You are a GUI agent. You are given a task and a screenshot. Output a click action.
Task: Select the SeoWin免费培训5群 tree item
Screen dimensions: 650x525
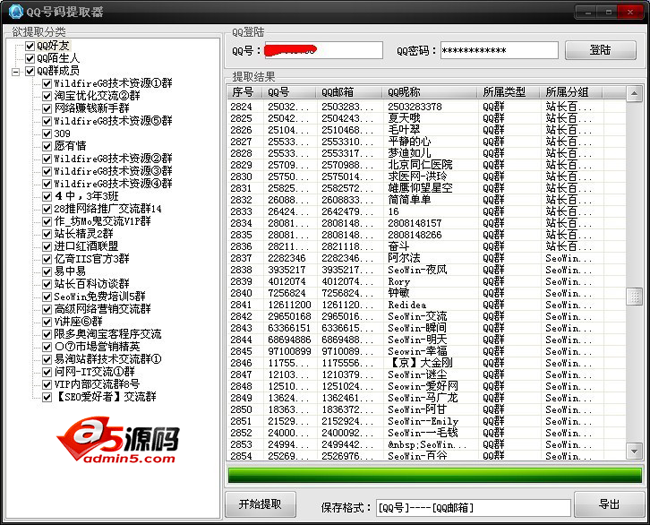[x=99, y=297]
